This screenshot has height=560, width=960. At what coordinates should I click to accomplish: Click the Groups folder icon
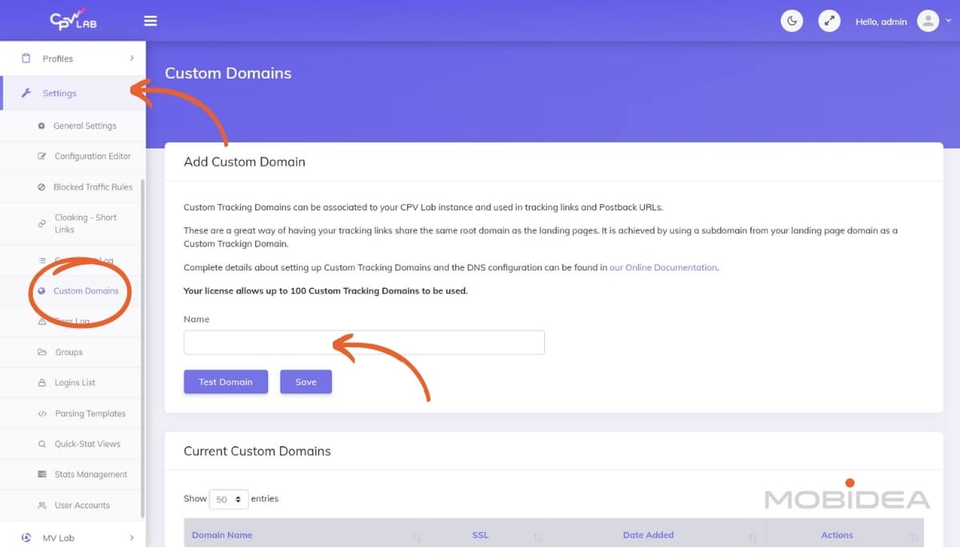click(42, 353)
